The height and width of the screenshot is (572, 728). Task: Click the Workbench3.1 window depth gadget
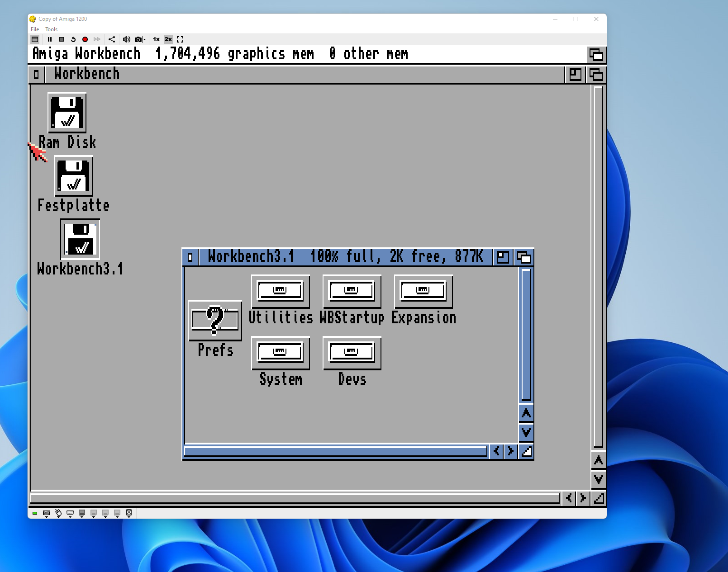524,257
